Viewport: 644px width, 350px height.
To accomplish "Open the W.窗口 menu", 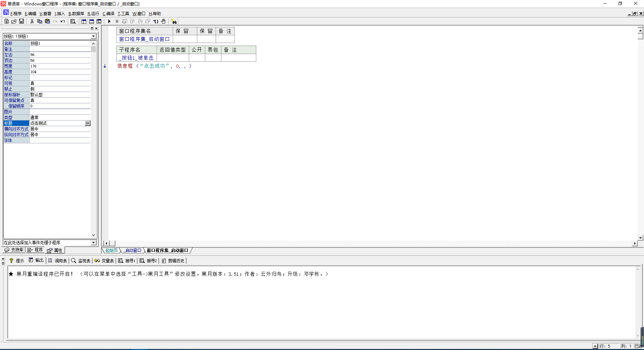I will click(139, 14).
